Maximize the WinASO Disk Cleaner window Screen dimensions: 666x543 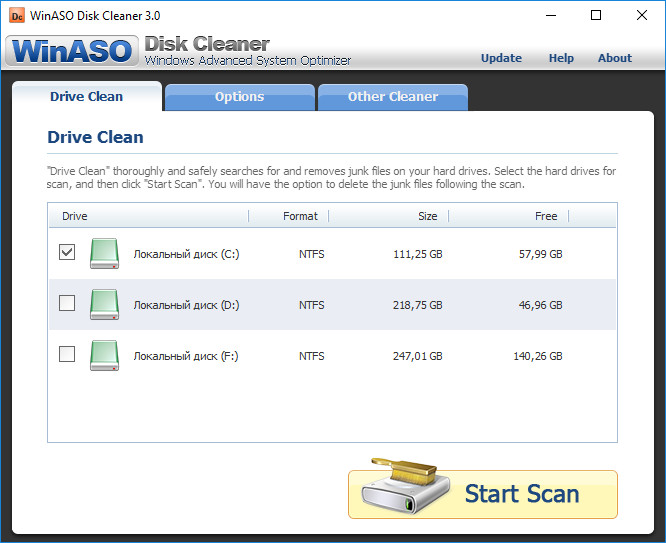pyautogui.click(x=596, y=16)
